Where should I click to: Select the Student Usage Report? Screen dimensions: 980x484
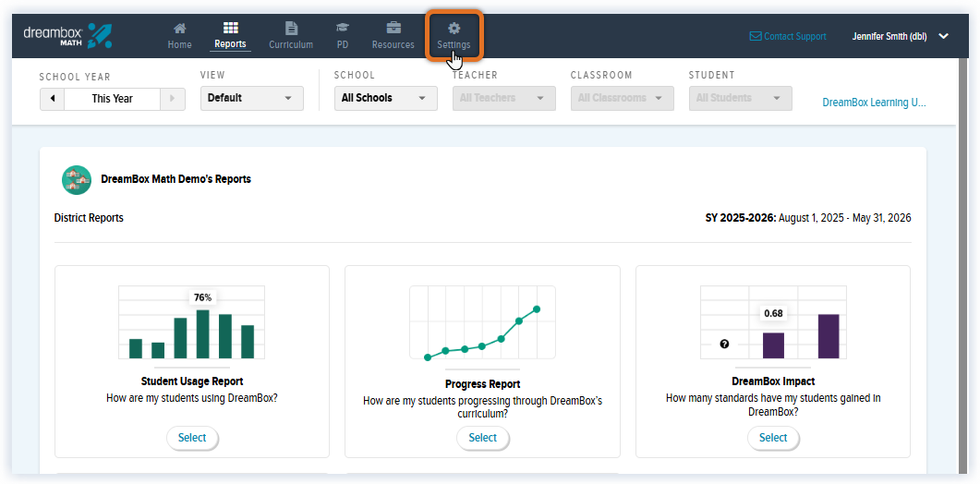tap(192, 438)
